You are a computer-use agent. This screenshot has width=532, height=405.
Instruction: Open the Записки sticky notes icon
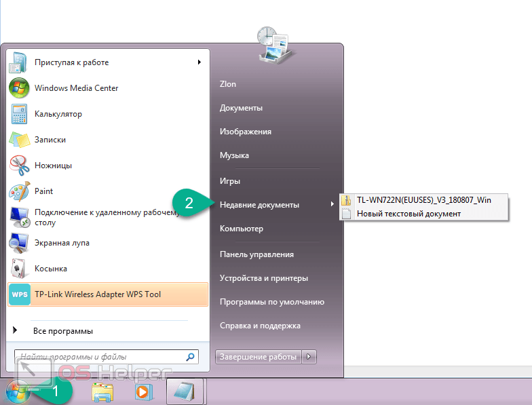pyautogui.click(x=19, y=140)
